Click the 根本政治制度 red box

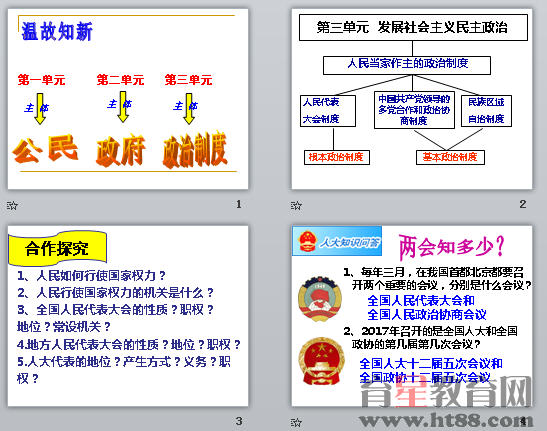[337, 157]
